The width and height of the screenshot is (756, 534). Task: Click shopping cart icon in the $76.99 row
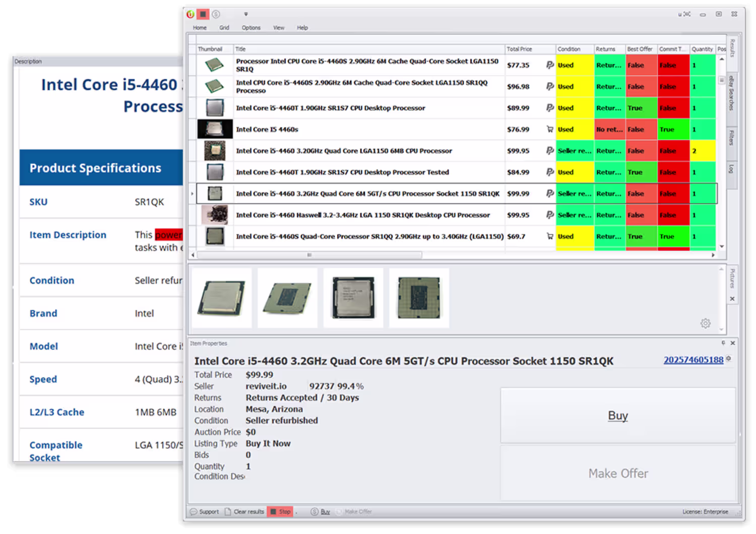[550, 129]
